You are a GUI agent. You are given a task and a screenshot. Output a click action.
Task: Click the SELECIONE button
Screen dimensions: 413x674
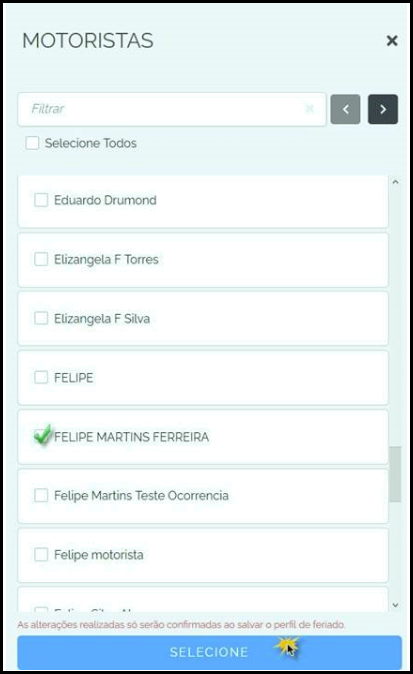click(x=209, y=652)
